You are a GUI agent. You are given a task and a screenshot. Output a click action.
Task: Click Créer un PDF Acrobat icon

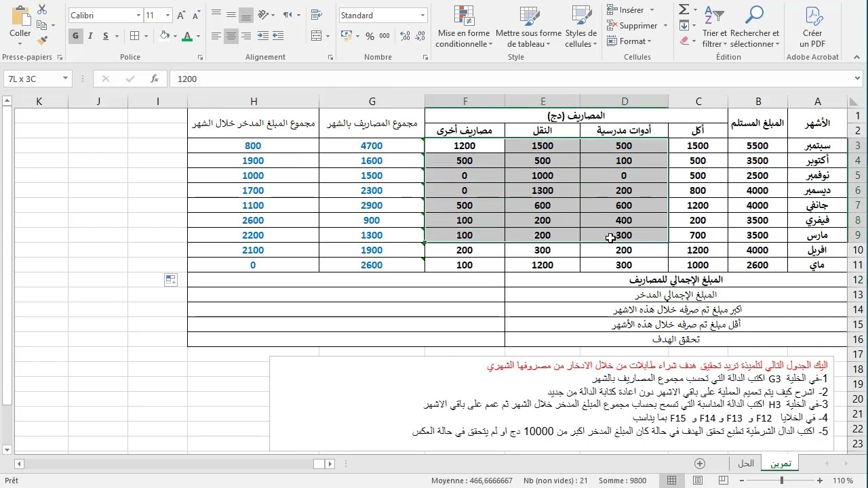point(812,27)
